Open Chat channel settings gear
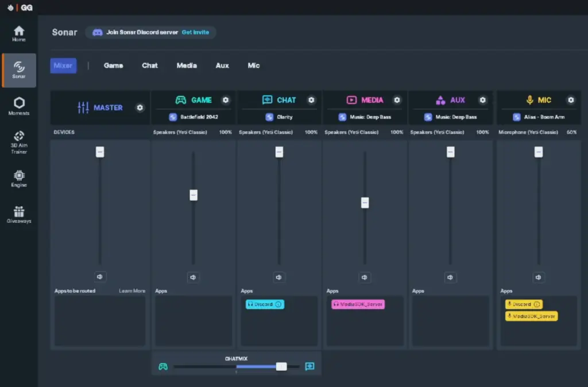Screen dimensions: 588x387 (x=311, y=100)
